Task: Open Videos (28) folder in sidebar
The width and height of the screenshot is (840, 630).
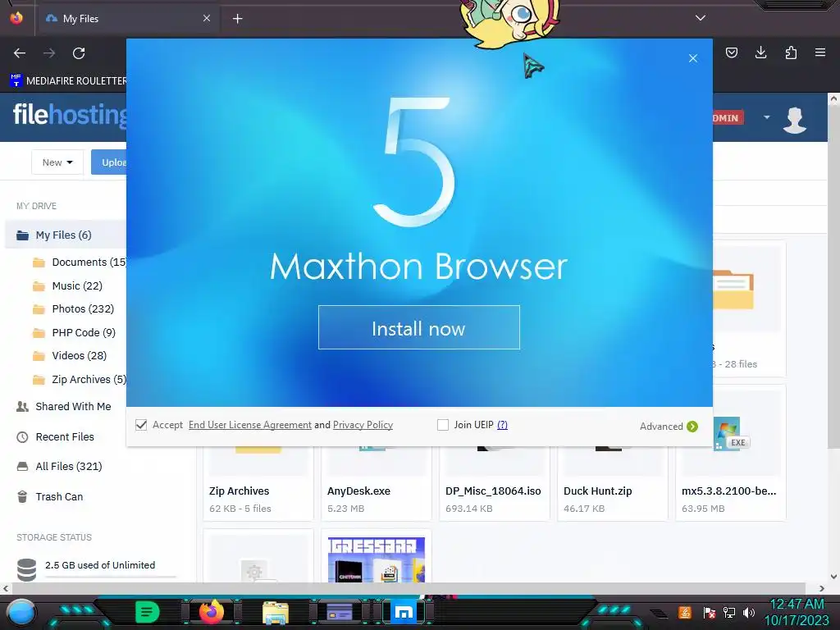Action: point(71,356)
